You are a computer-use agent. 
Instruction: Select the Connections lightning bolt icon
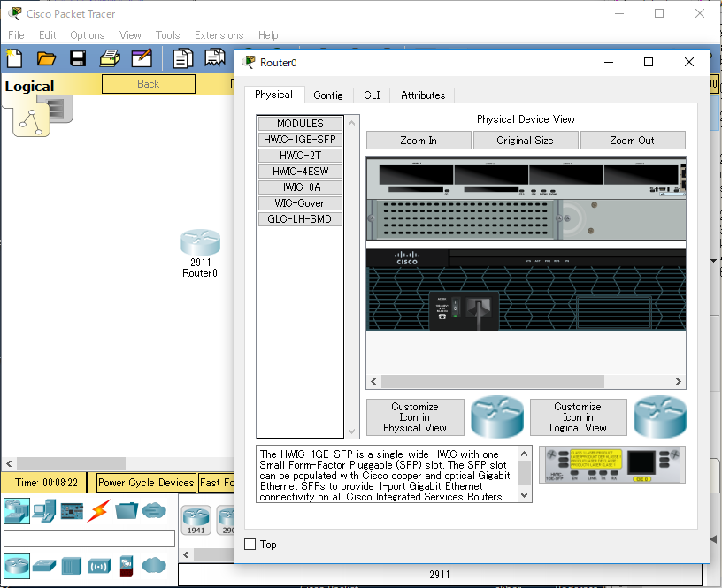point(99,511)
